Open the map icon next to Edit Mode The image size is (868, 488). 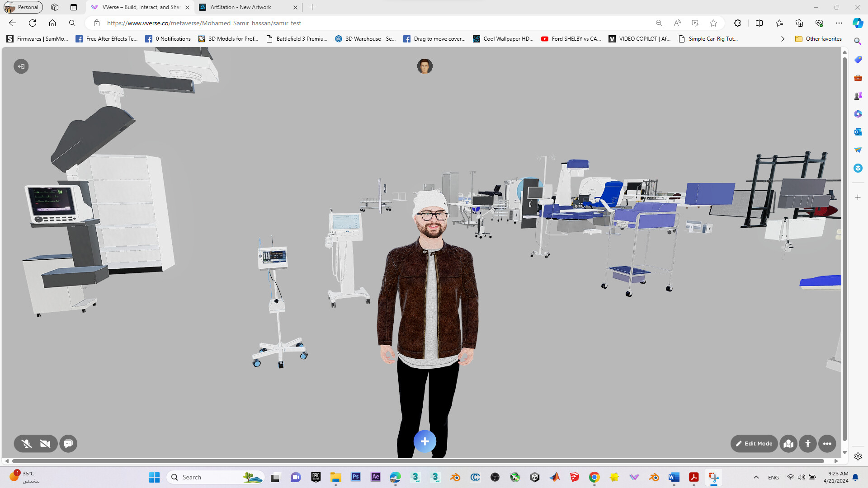[x=788, y=444]
